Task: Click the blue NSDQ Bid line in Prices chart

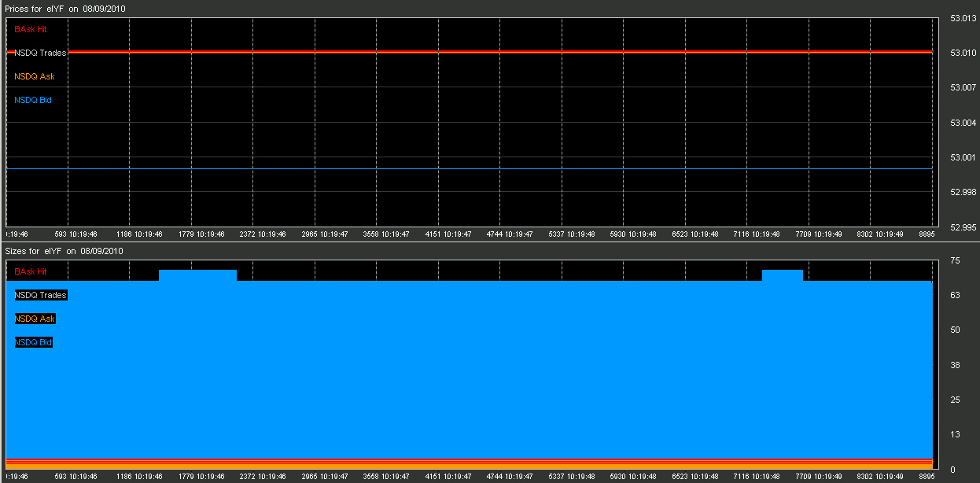Action: point(472,168)
